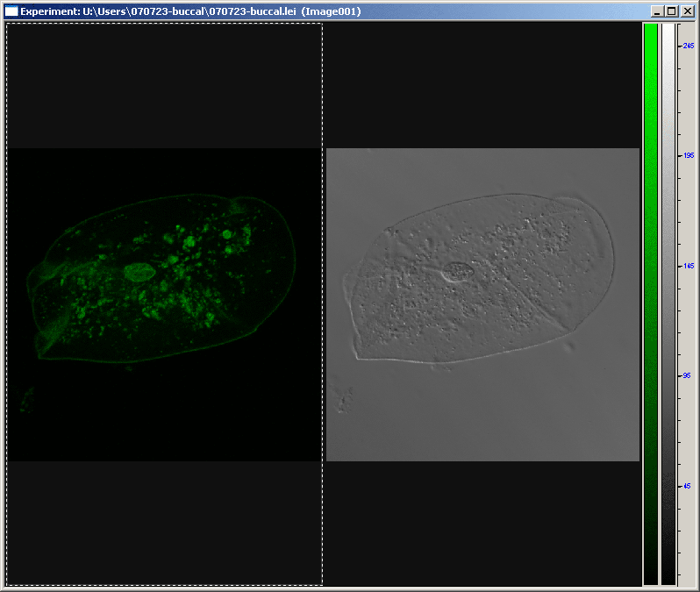Click the grayscale lookup table color bar
The width and height of the screenshot is (700, 592).
668,304
